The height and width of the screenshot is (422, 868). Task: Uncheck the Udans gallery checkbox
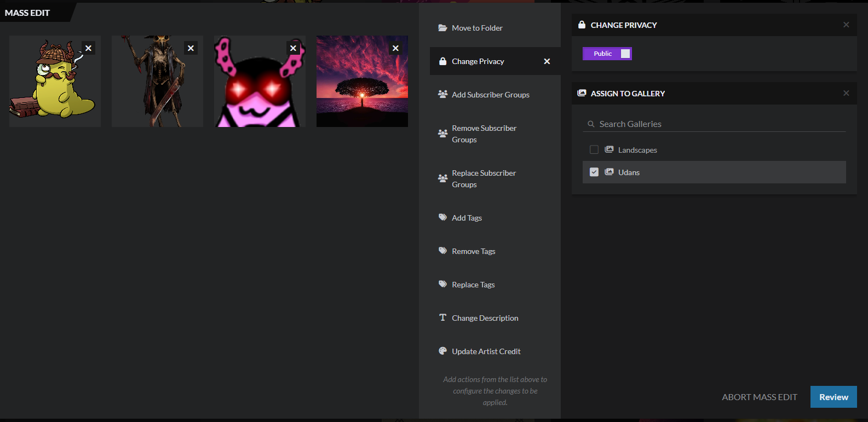pos(594,172)
